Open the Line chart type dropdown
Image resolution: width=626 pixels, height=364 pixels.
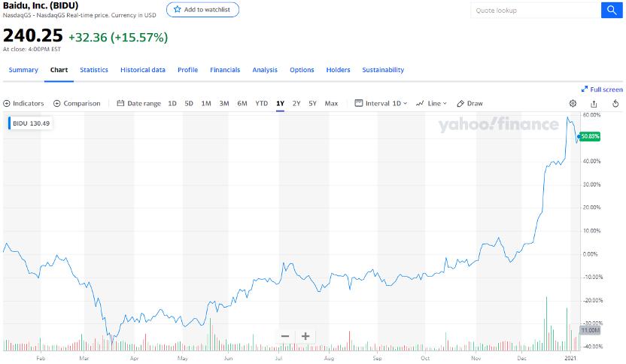tap(432, 104)
